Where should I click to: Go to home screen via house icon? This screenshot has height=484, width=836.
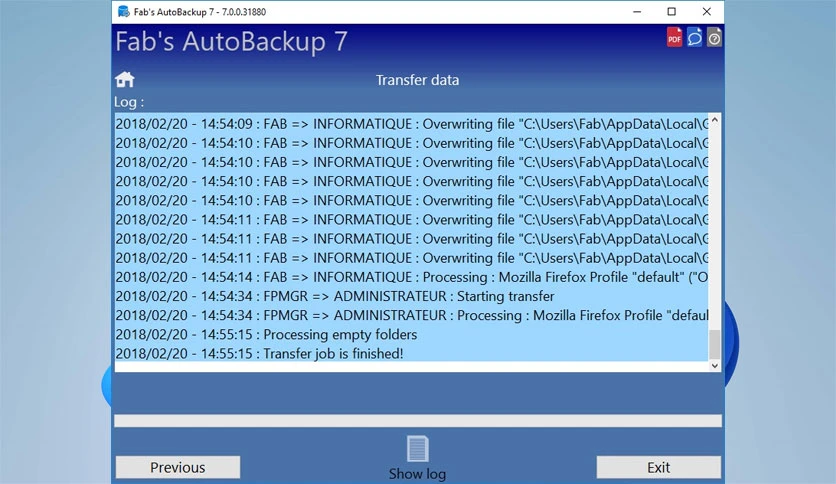pos(125,79)
